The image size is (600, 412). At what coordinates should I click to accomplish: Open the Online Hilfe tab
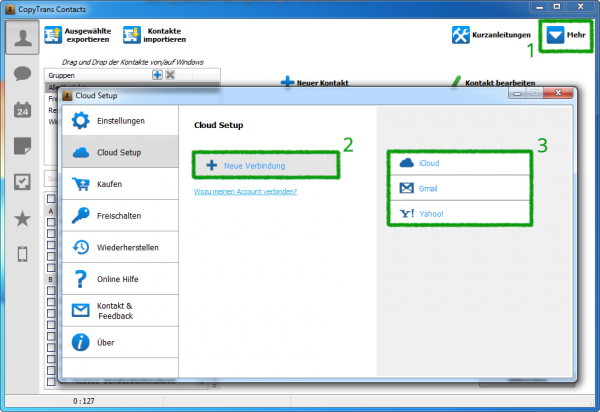[120, 279]
